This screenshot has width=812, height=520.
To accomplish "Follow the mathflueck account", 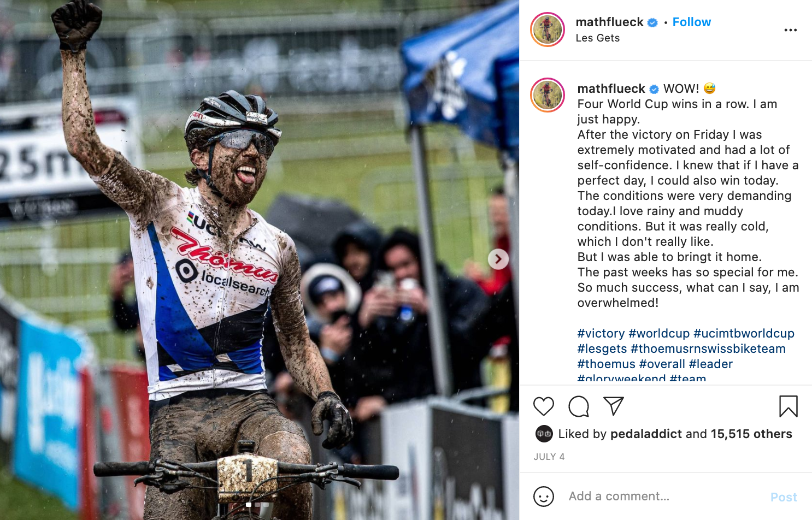I will click(692, 22).
